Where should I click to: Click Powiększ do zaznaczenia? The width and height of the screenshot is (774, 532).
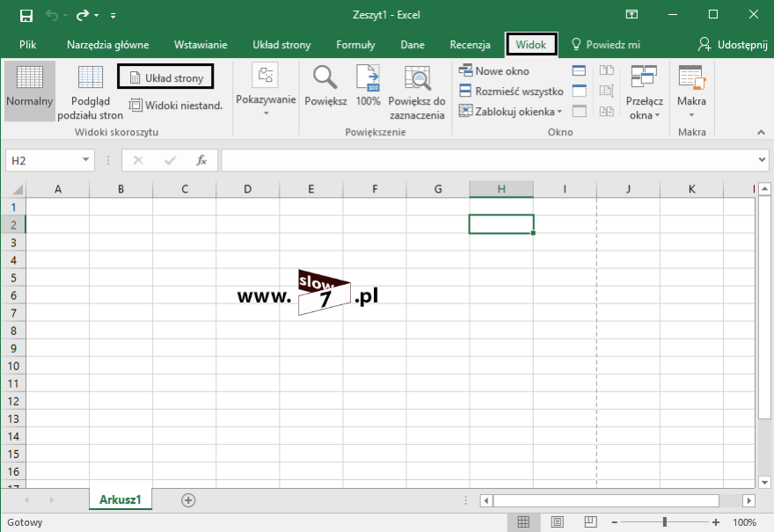[x=417, y=93]
